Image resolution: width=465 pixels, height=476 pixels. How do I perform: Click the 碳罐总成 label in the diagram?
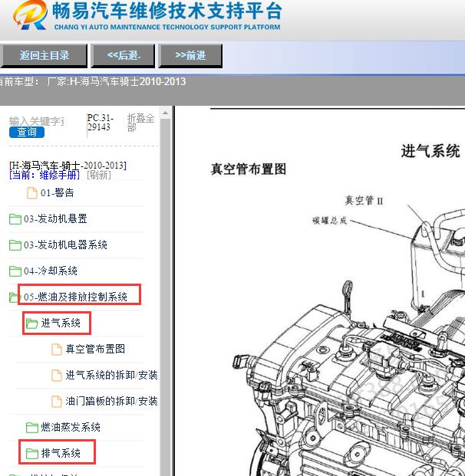pyautogui.click(x=329, y=221)
